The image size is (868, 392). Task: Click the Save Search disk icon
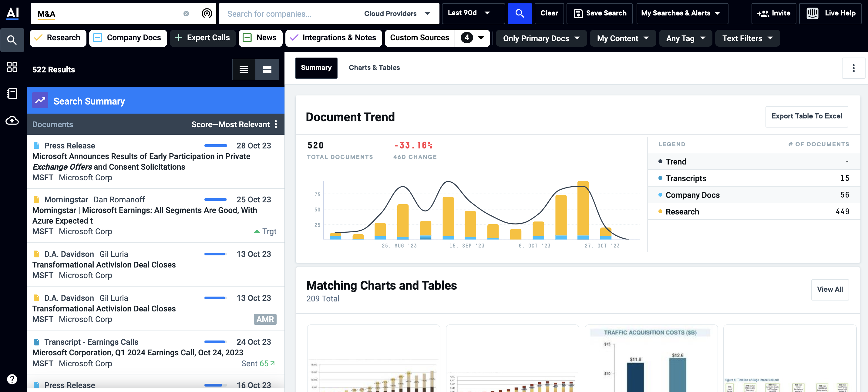click(578, 13)
